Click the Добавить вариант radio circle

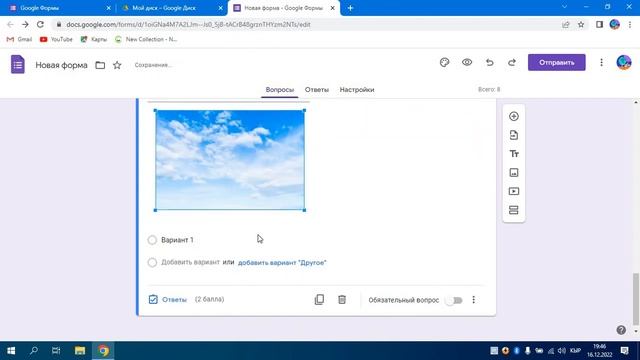click(x=152, y=262)
